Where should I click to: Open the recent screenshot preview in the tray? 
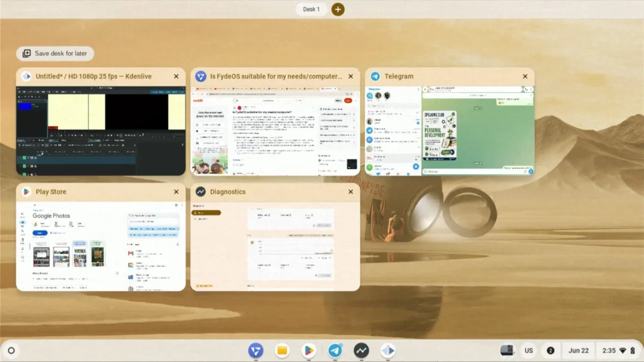pos(508,351)
